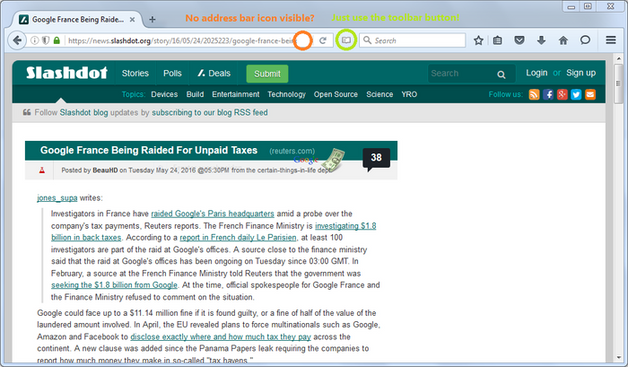Open the Polls menu item on Slashdot
The height and width of the screenshot is (367, 628).
click(x=172, y=73)
